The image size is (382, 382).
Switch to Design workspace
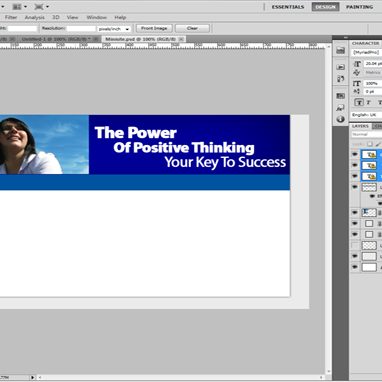pyautogui.click(x=325, y=7)
